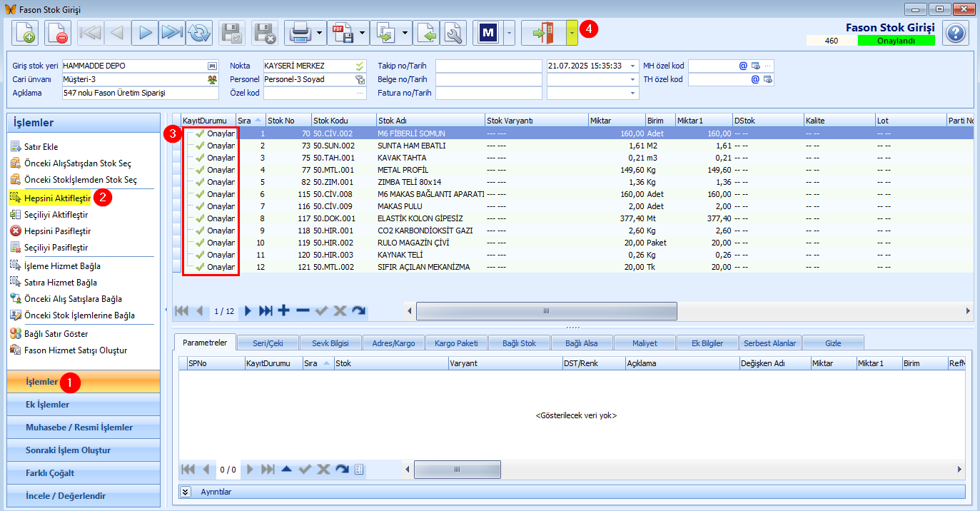Screen dimensions: 980x511
Task: Refresh the record with the circular arrows
Action: click(x=199, y=33)
